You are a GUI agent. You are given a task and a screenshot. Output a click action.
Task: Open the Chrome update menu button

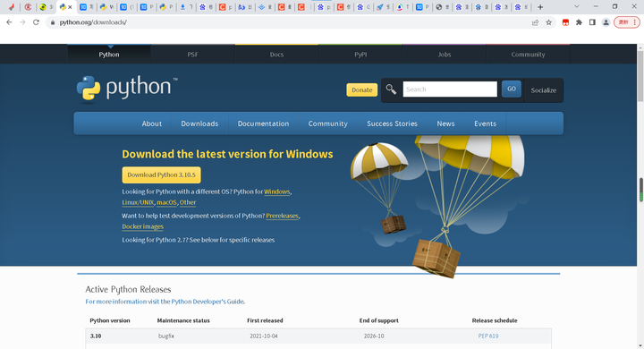click(627, 22)
